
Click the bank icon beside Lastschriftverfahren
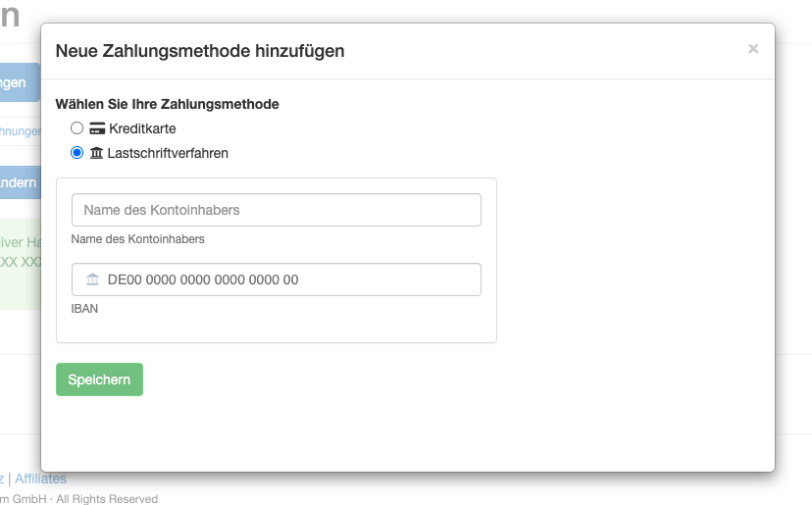click(96, 153)
